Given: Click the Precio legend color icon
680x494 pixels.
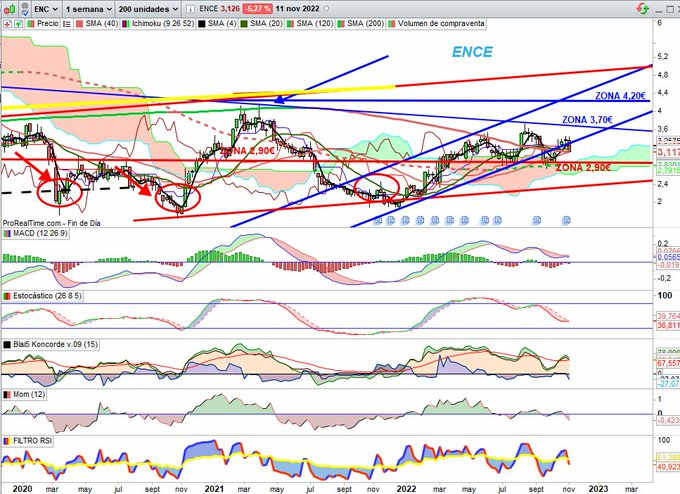Looking at the screenshot, I should point(31,24).
